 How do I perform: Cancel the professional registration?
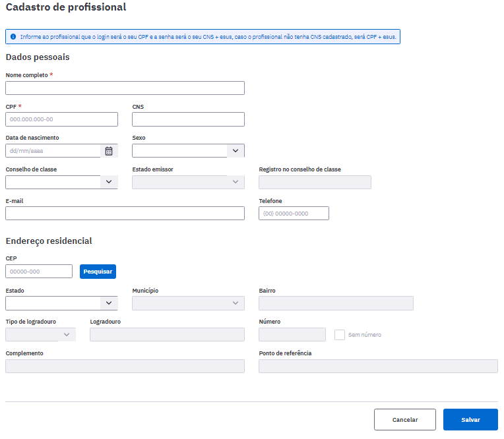point(405,420)
